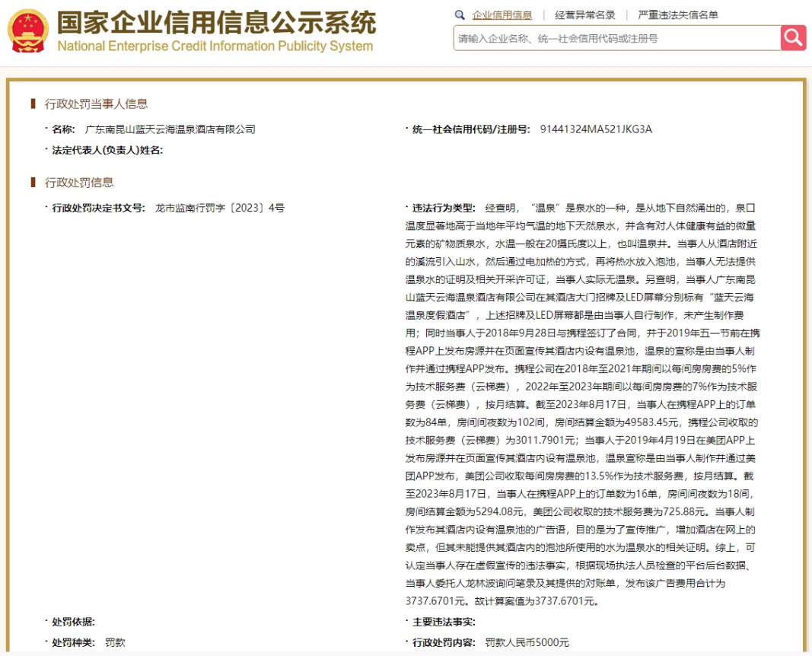Click the English subtitle National Enterprise Credit Information

pyautogui.click(x=215, y=46)
